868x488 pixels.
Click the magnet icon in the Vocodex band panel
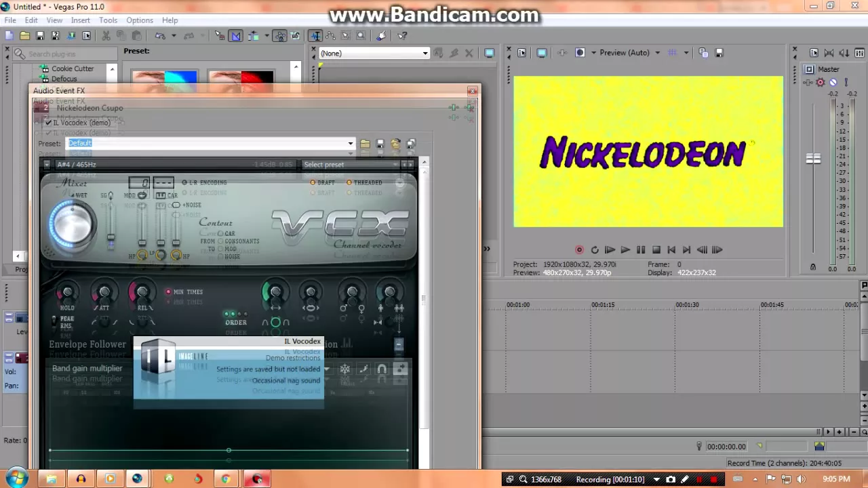click(382, 369)
